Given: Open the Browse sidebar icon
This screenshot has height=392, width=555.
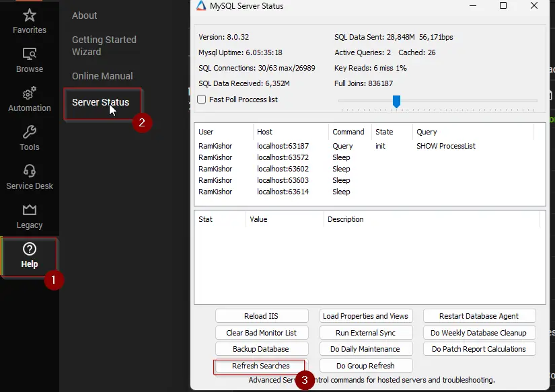Looking at the screenshot, I should 30,54.
